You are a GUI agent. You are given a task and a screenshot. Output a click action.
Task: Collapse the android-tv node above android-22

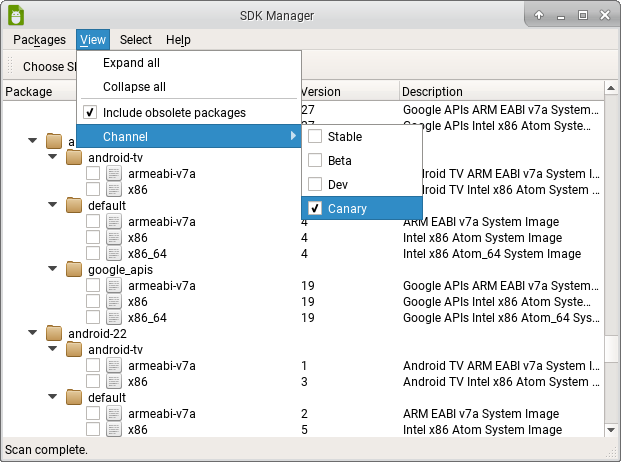coord(52,157)
